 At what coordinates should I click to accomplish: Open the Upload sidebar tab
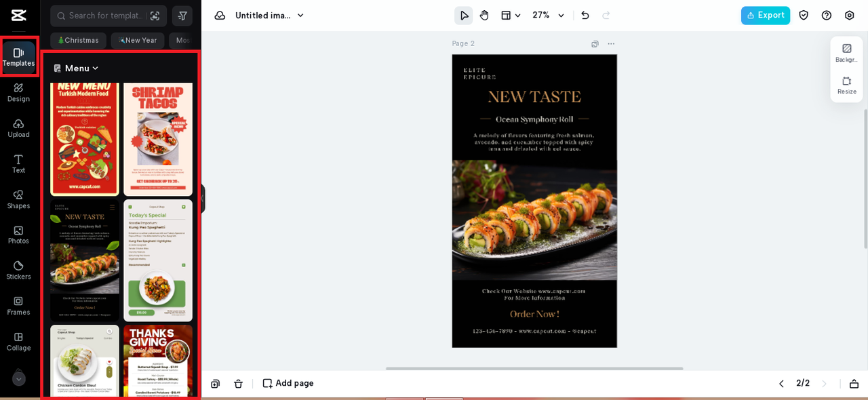click(18, 128)
